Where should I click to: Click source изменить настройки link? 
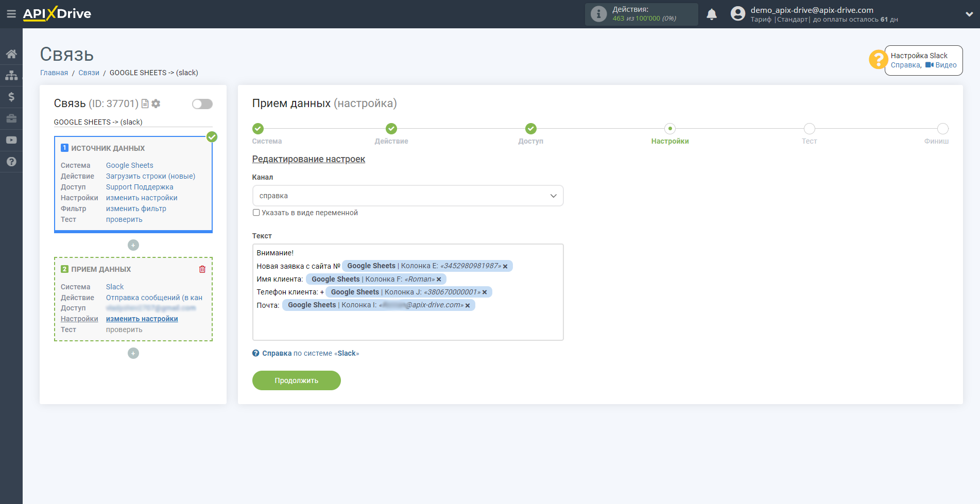point(142,198)
